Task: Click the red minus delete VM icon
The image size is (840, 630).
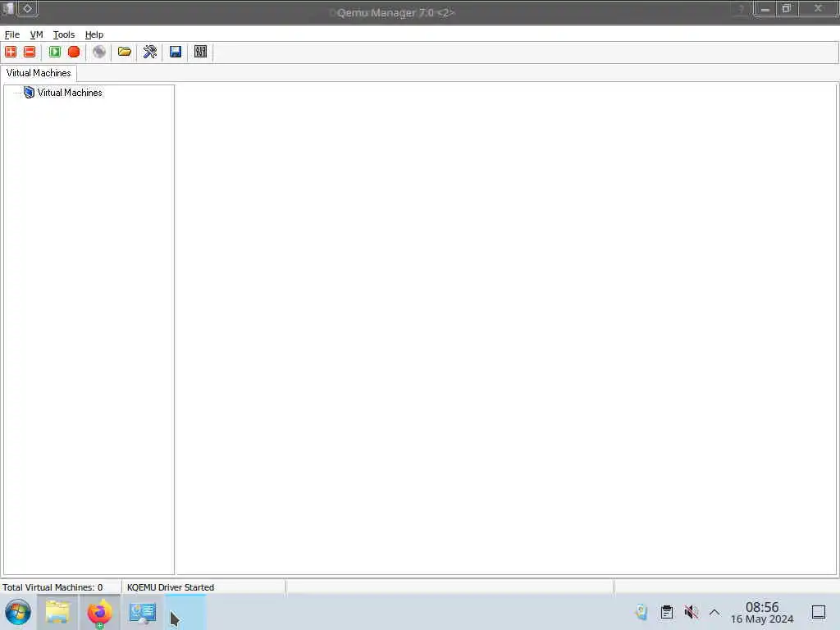Action: click(x=30, y=52)
